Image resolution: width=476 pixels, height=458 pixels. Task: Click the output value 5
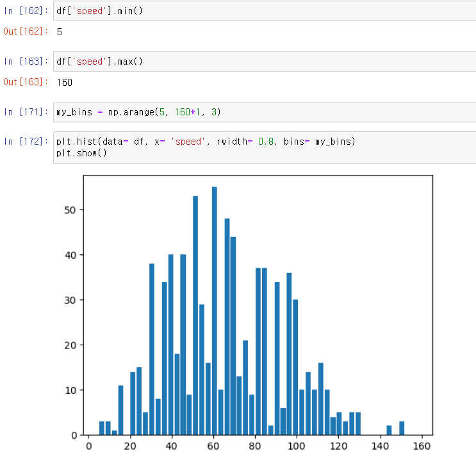point(60,32)
